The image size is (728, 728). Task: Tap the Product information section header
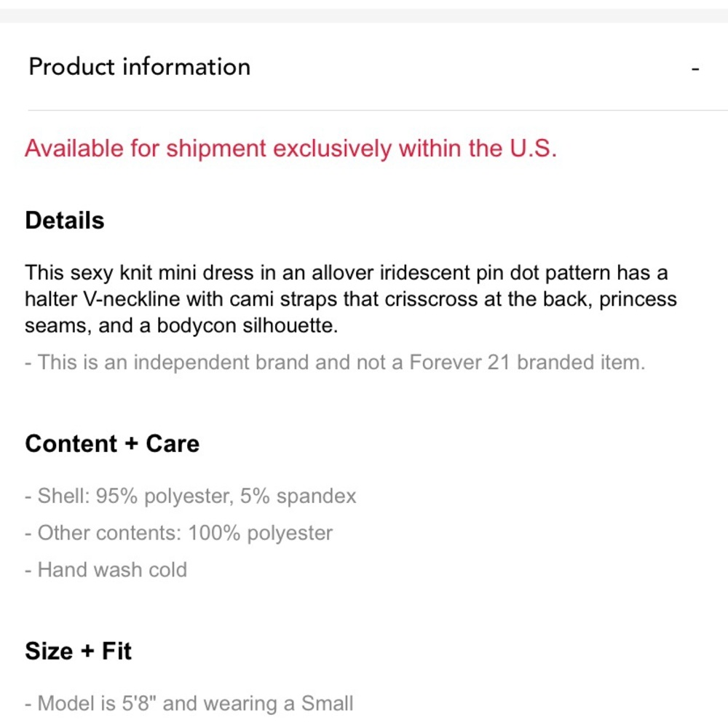click(x=364, y=67)
